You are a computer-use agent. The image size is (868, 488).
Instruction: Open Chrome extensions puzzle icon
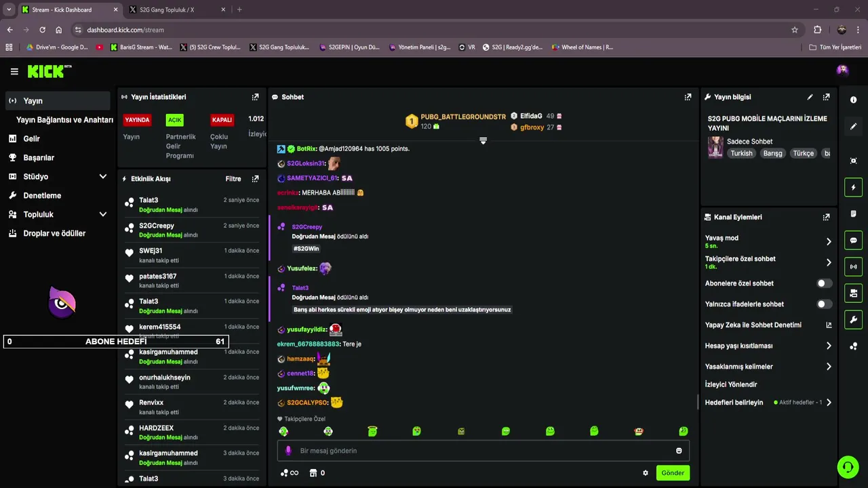[817, 30]
